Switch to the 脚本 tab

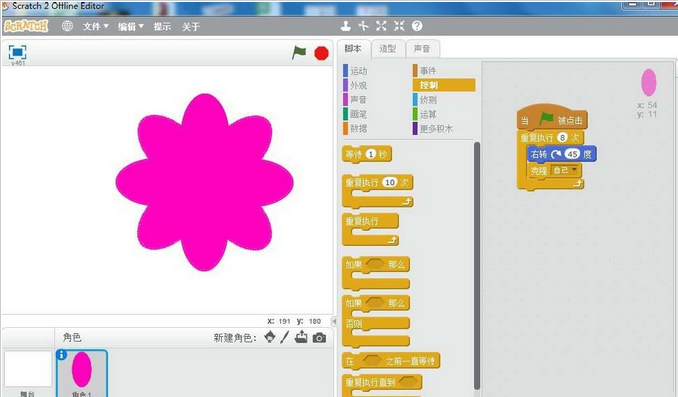click(353, 48)
